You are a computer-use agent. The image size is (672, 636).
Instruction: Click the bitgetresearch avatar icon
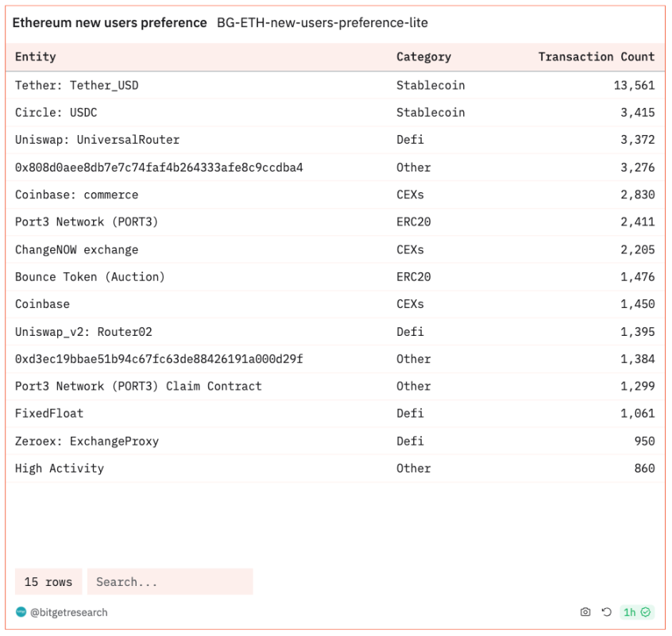pos(21,612)
